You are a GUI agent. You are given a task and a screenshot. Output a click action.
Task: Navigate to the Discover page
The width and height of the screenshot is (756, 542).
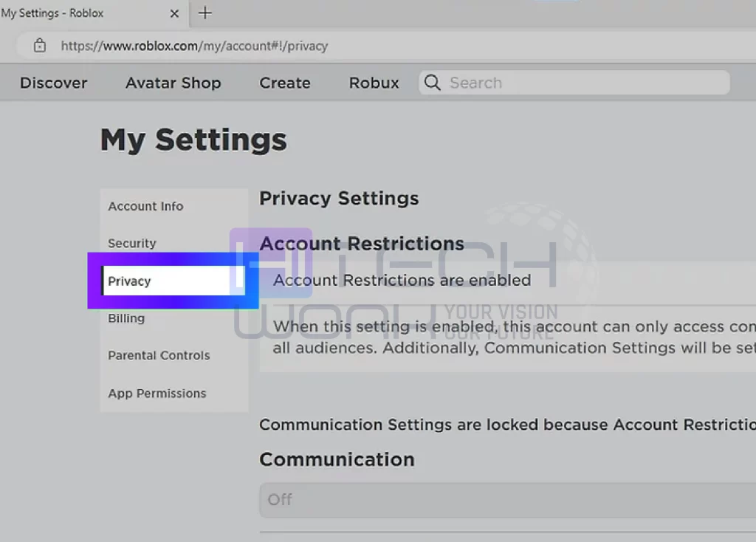tap(53, 83)
